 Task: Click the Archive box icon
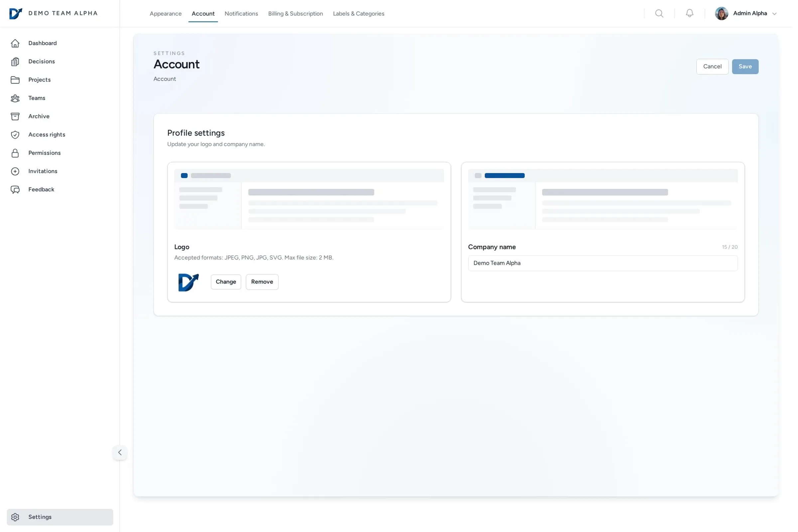tap(15, 117)
